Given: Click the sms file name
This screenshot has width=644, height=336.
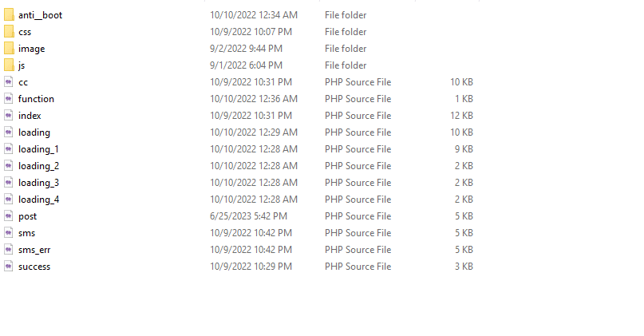Looking at the screenshot, I should point(26,233).
